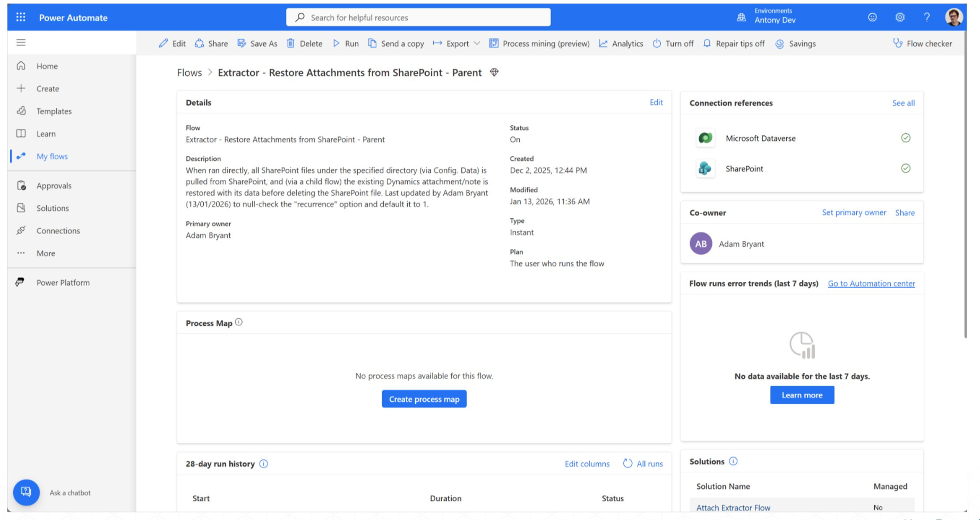Turn off the flow

coord(673,44)
